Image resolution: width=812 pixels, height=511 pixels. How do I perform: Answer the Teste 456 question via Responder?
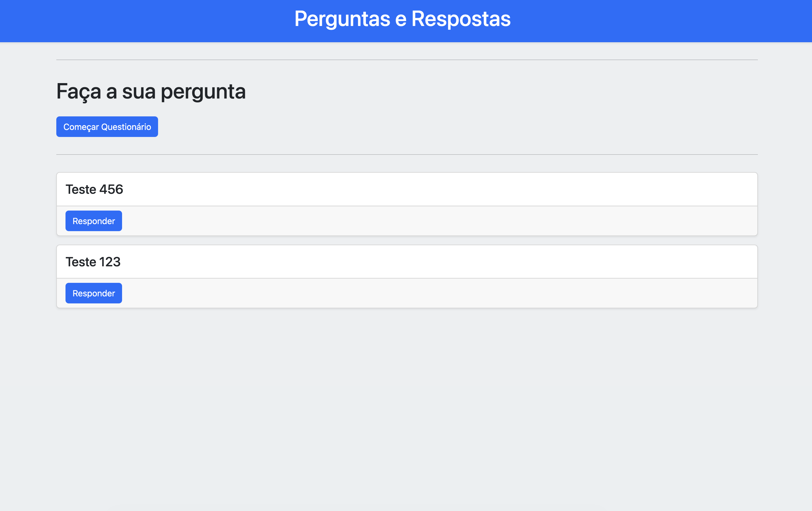click(94, 221)
